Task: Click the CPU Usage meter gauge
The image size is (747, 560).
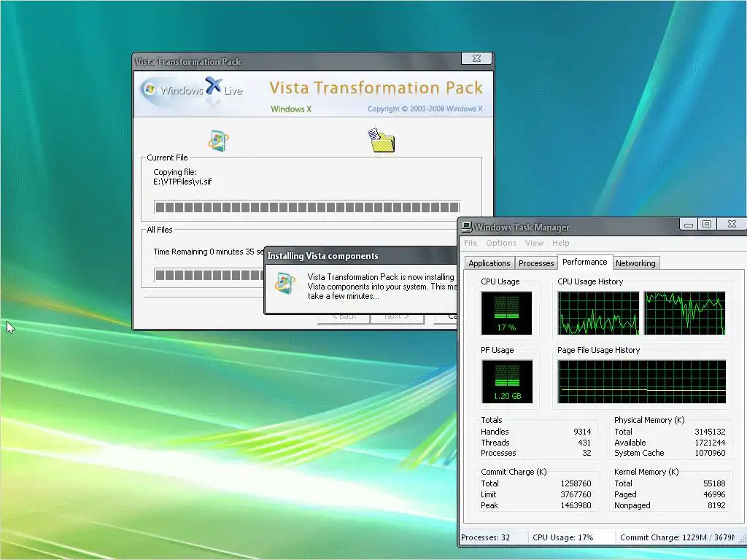Action: pyautogui.click(x=506, y=314)
